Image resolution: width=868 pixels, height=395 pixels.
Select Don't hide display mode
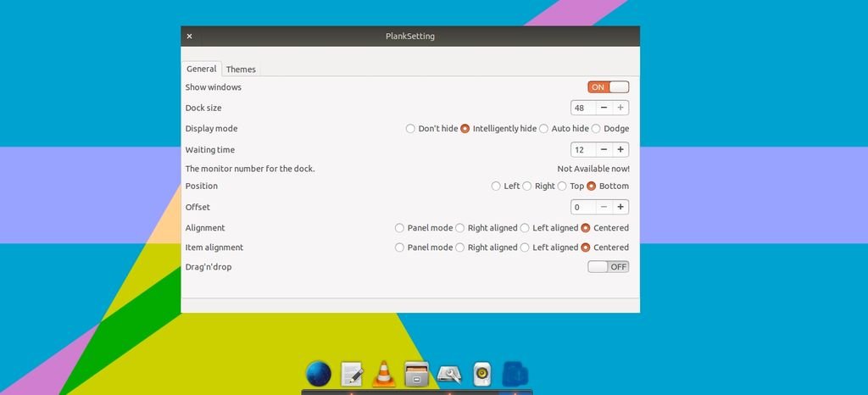(431, 128)
